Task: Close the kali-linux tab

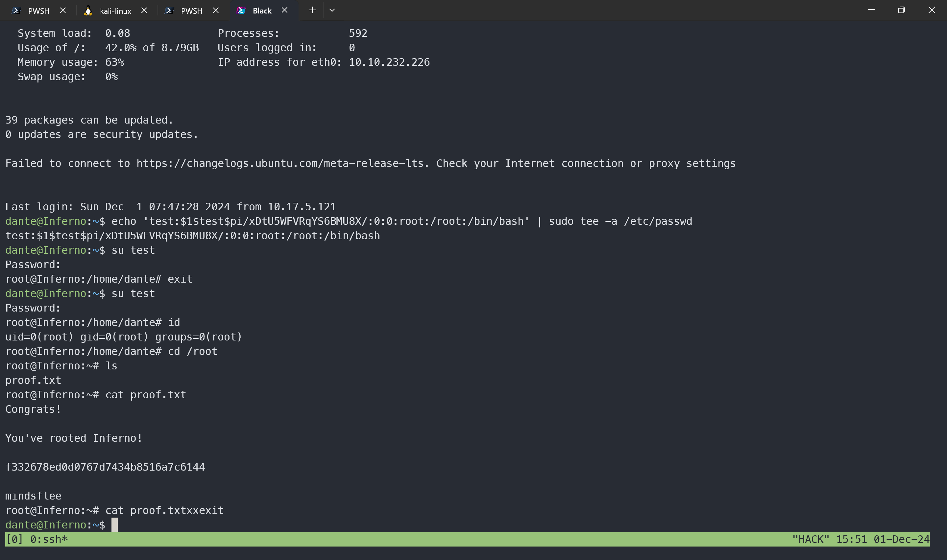Action: [144, 11]
